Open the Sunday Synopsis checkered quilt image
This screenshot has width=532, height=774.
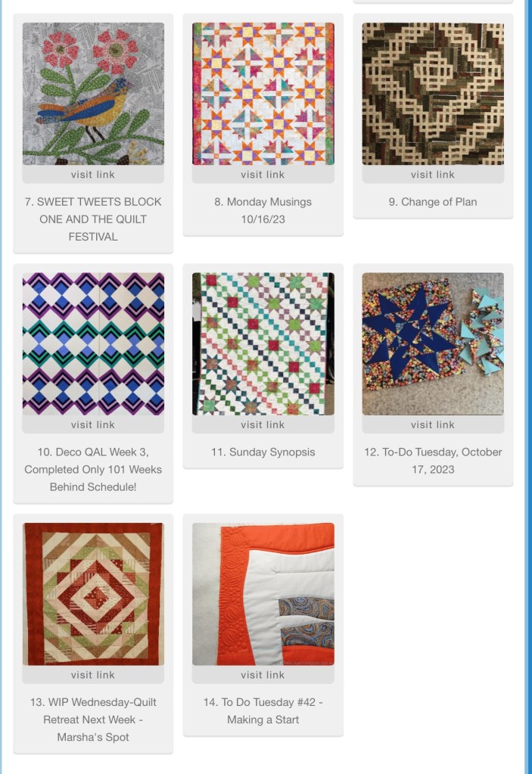coord(263,344)
